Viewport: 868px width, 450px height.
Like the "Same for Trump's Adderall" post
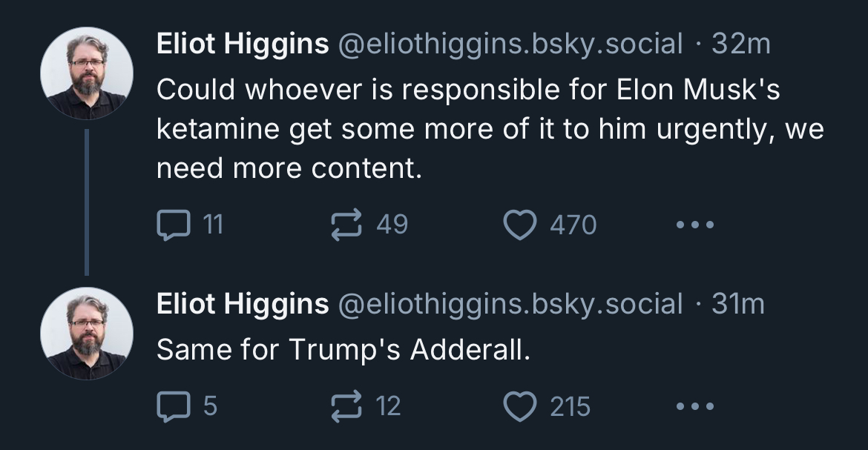[520, 406]
